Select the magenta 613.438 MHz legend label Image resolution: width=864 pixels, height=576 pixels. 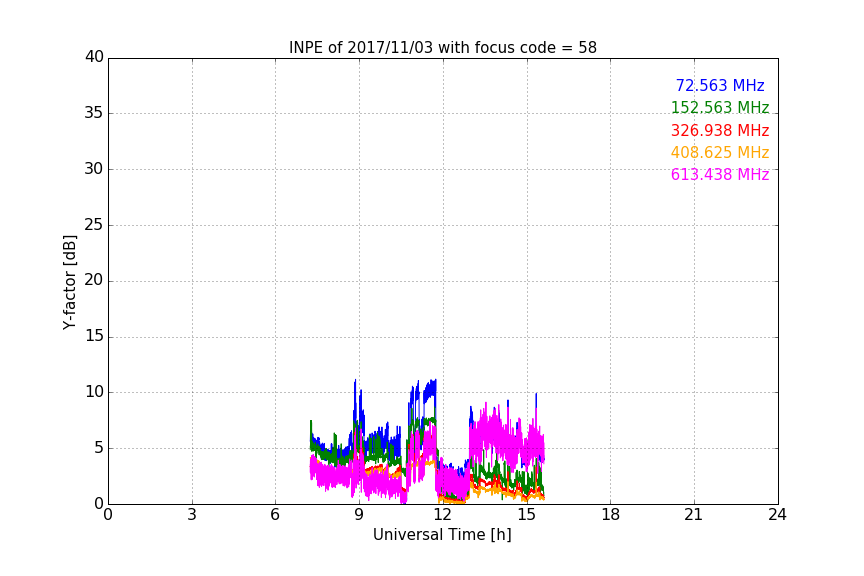click(720, 174)
